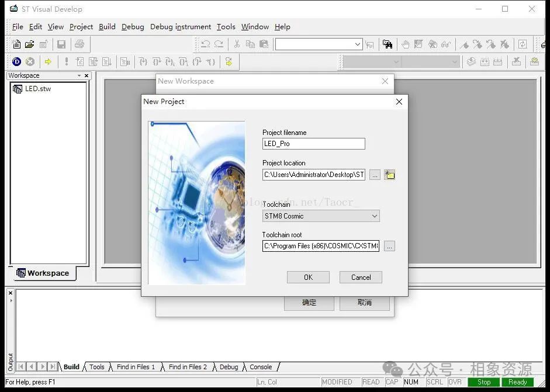The image size is (550, 392).
Task: Click the Find in Files binoculars icon
Action: pos(388,44)
